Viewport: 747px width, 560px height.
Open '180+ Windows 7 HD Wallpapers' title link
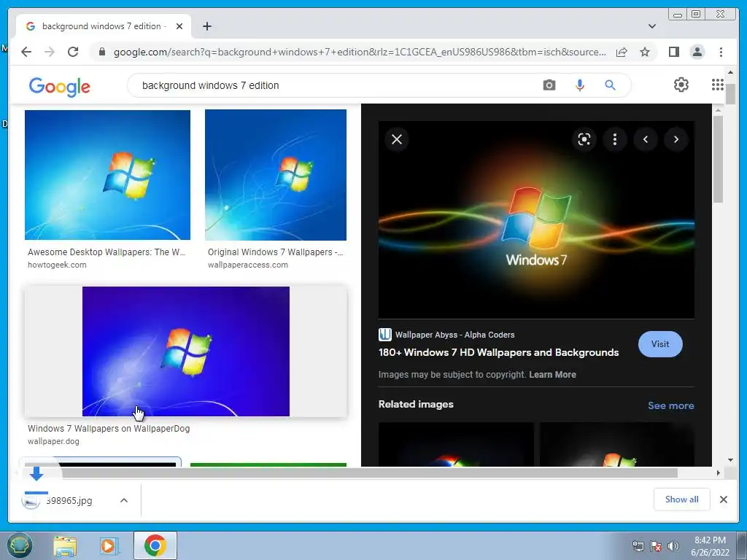[498, 353]
